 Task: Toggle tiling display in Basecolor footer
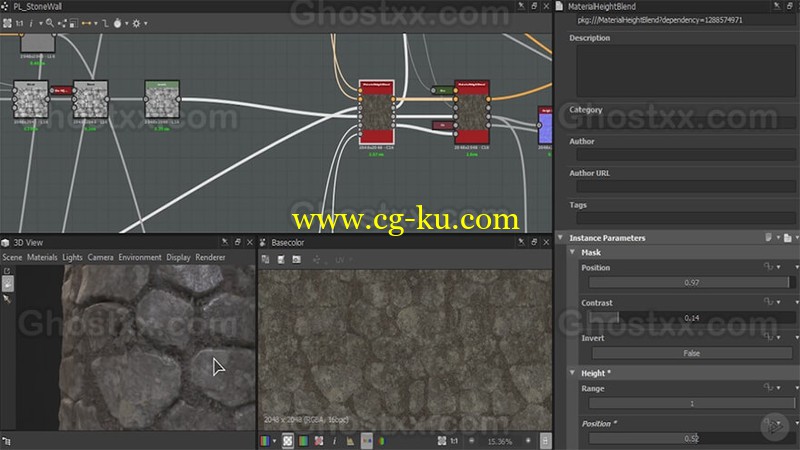point(288,441)
